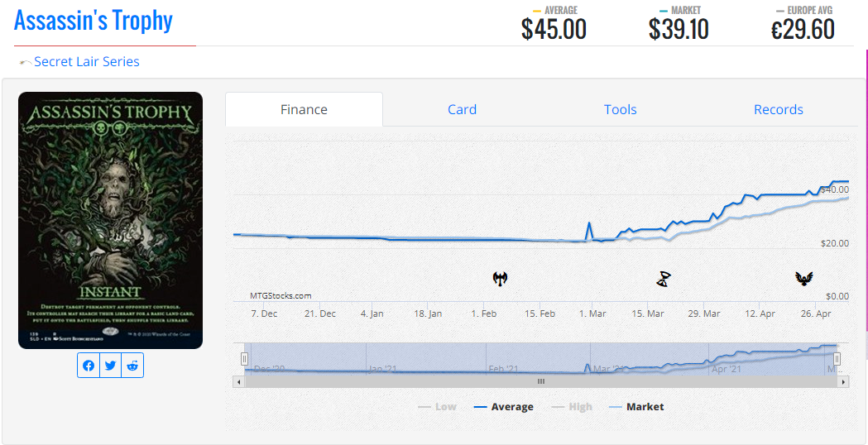Toggle the Market price series in legend
The image size is (868, 445).
coord(635,406)
